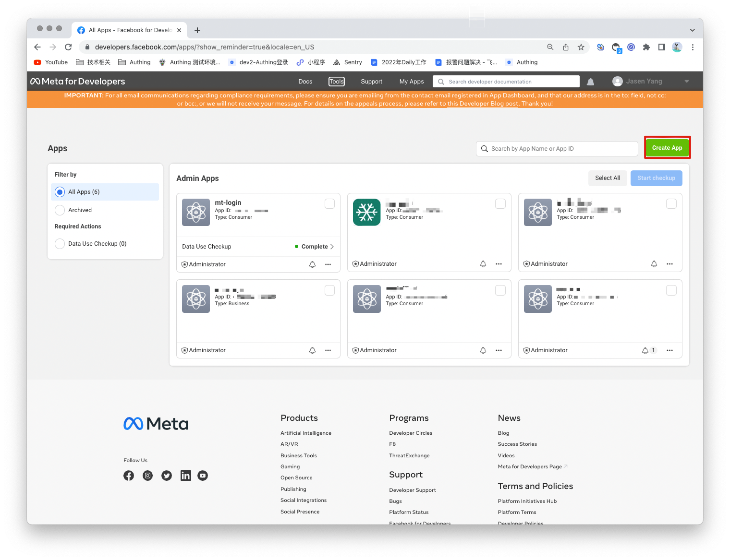
Task: Click the snowflake app icon thumbnail
Action: point(366,212)
